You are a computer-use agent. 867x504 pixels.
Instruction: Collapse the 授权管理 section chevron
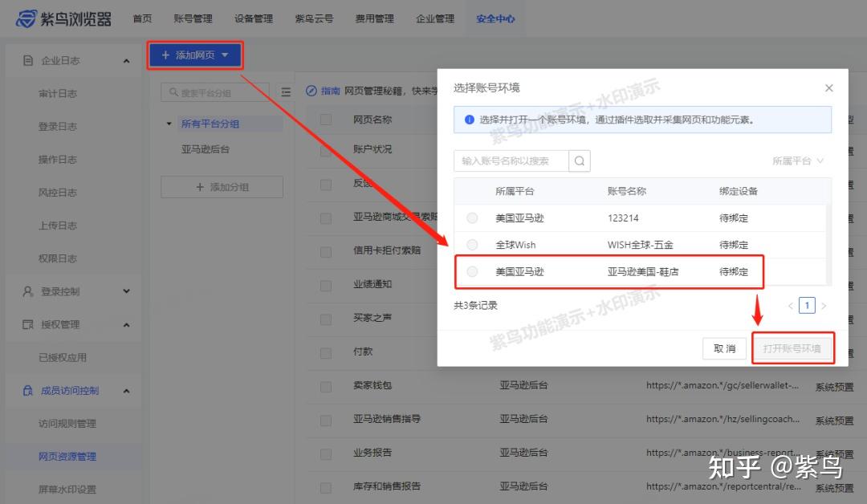pos(126,325)
